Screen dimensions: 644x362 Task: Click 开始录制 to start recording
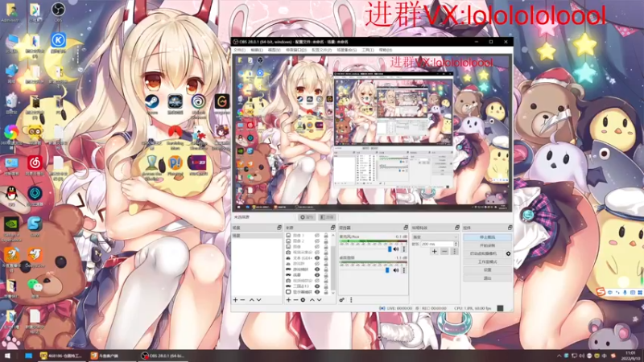pos(488,245)
